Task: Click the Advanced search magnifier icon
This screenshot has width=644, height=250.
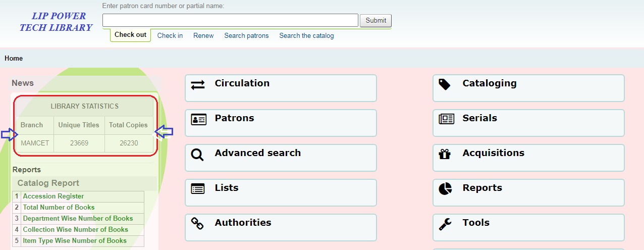Action: coord(197,155)
